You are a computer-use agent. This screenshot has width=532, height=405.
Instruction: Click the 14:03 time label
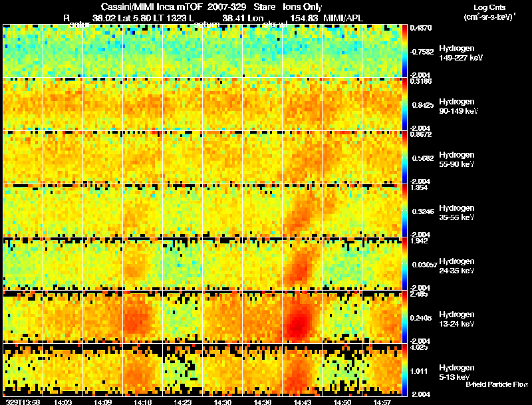pos(63,402)
